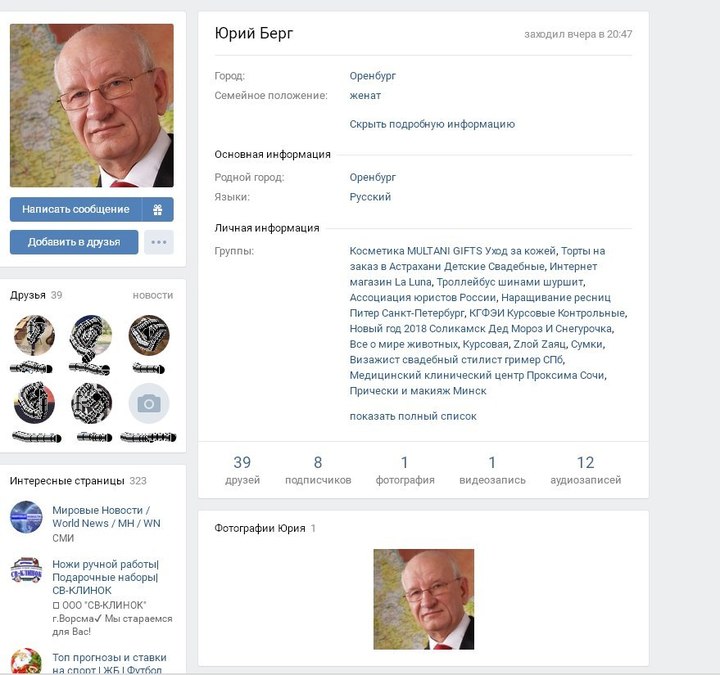This screenshot has height=675, width=720.
Task: Open the 12 аудиозаписей counter
Action: point(585,470)
